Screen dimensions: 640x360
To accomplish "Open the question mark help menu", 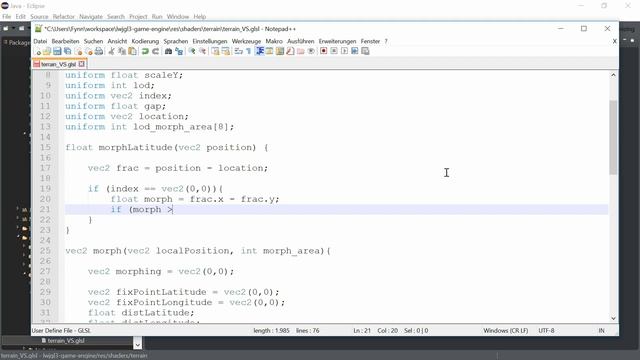I will 386,41.
